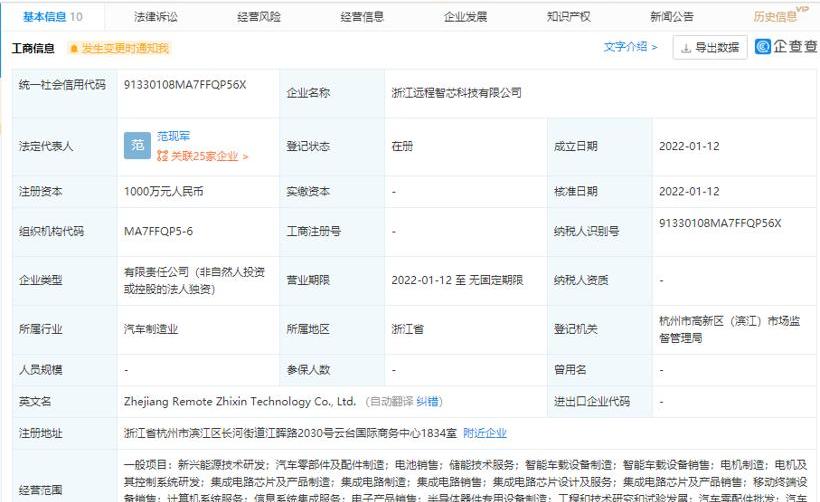Switch to the 知识产权 tab
820x502 pixels.
coord(568,17)
